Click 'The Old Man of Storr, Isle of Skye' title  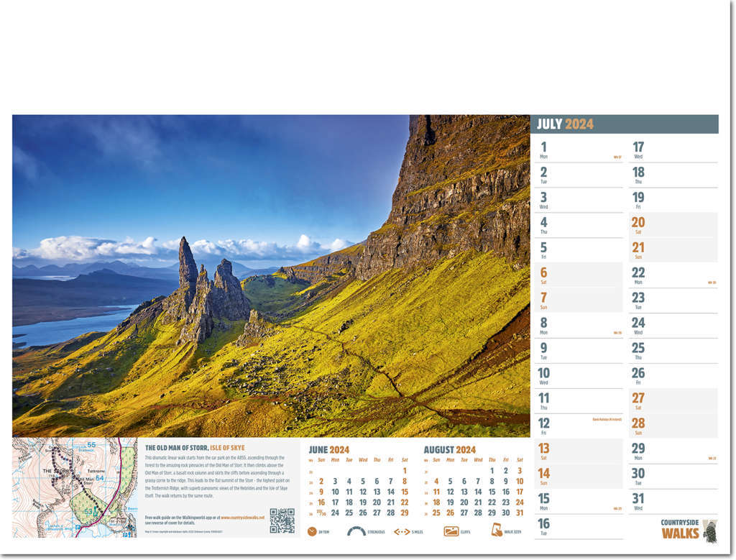pos(195,448)
